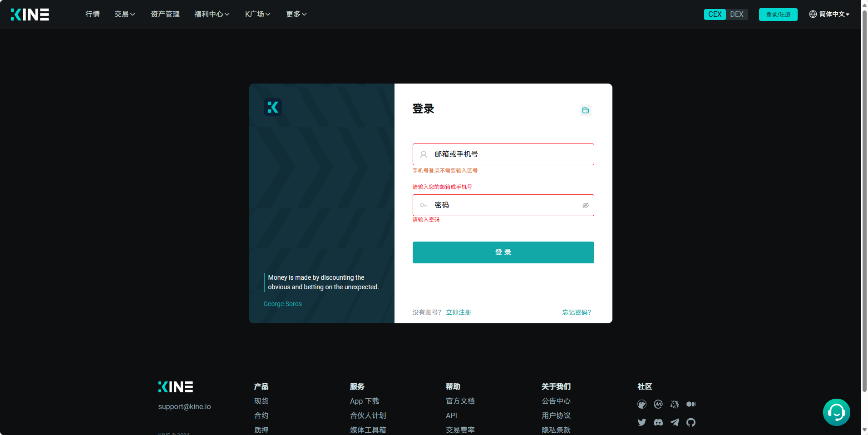Screen dimensions: 868x435
Task: Expand the 福利中心 dropdown menu
Action: (212, 15)
